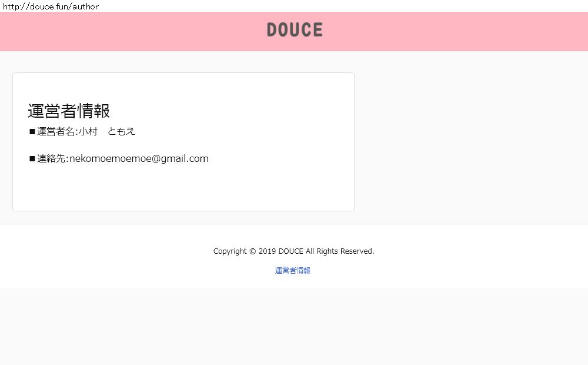The width and height of the screenshot is (588, 365).
Task: Click the pink header banner left of logo
Action: click(x=131, y=32)
